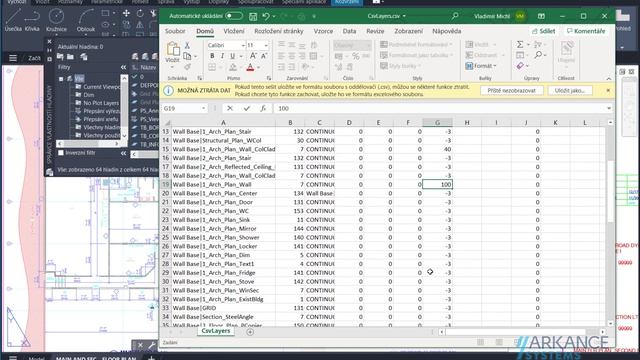Image resolution: width=640 pixels, height=360 pixels.
Task: Click the Rotate tool icon in AutoCAD ribbon
Action: tap(140, 13)
